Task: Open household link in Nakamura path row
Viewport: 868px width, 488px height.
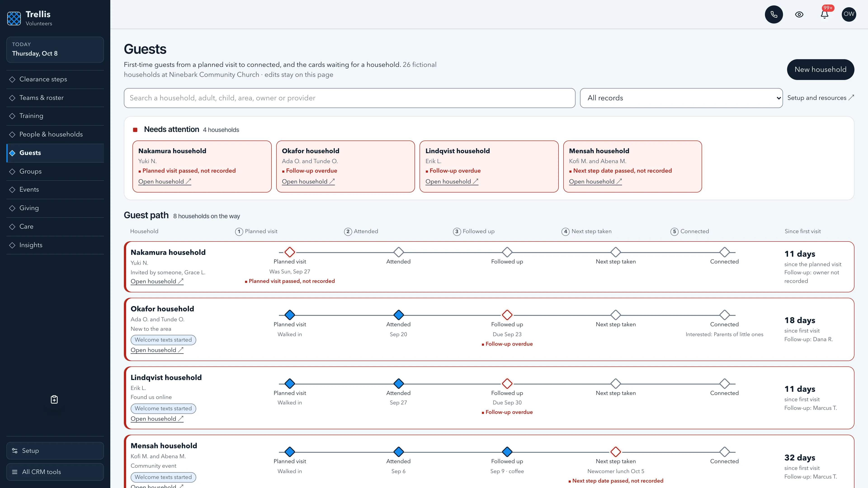Action: point(157,282)
